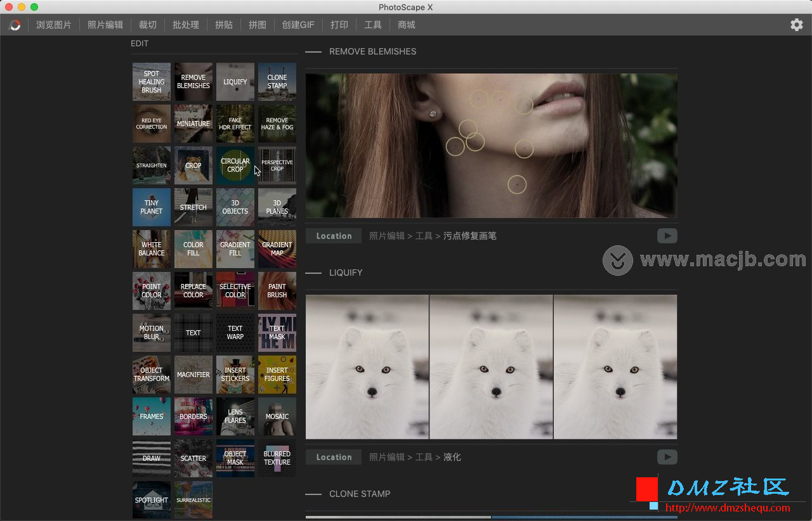Click the Remove Blemishes preview image

(x=492, y=146)
